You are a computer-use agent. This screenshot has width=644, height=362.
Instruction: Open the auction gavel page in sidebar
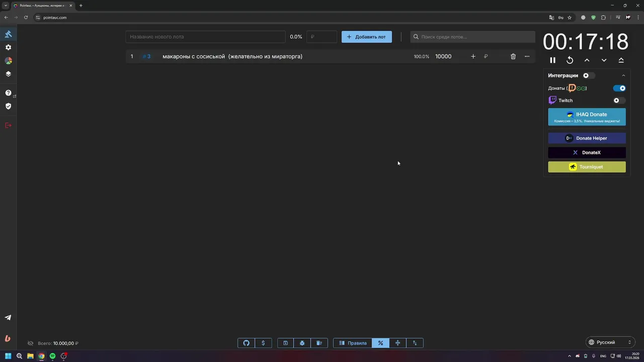click(x=8, y=34)
